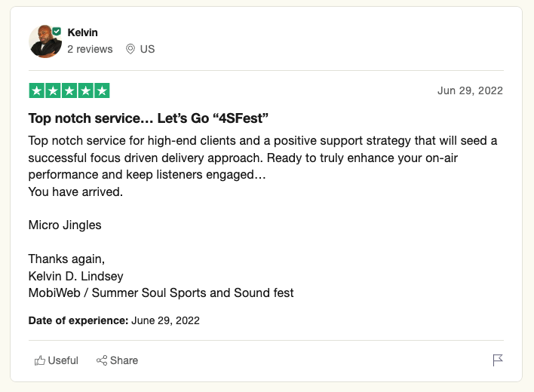The image size is (534, 392).
Task: Click the thumbs-up icon
Action: pos(40,360)
